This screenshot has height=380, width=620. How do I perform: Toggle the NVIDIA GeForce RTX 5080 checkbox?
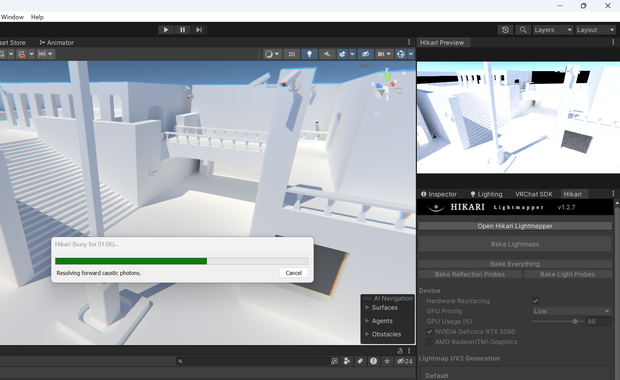pyautogui.click(x=429, y=332)
